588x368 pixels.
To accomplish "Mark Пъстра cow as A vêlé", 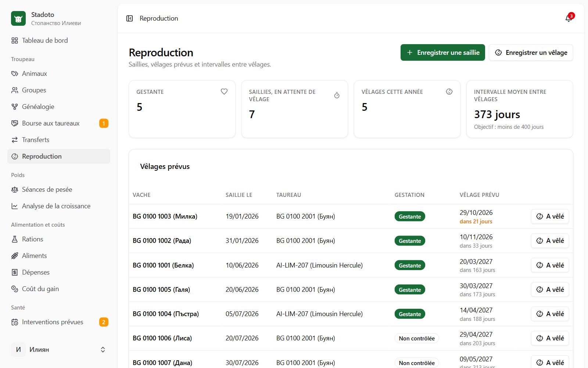I will (x=550, y=314).
